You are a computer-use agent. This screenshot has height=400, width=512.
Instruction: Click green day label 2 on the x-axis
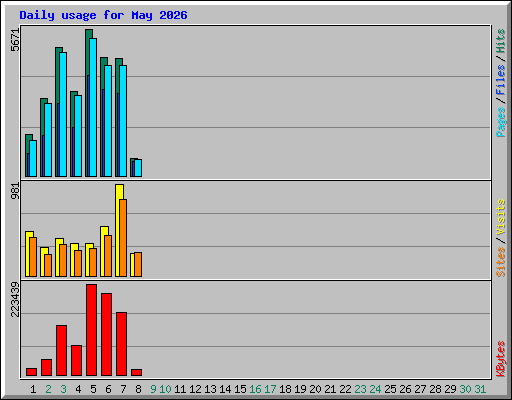tap(48, 389)
